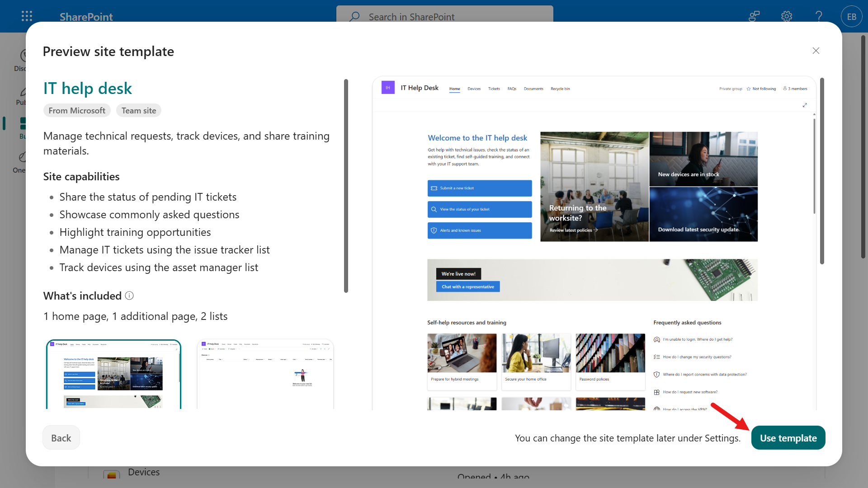Open Password policies card
Image resolution: width=868 pixels, height=488 pixels.
(611, 361)
